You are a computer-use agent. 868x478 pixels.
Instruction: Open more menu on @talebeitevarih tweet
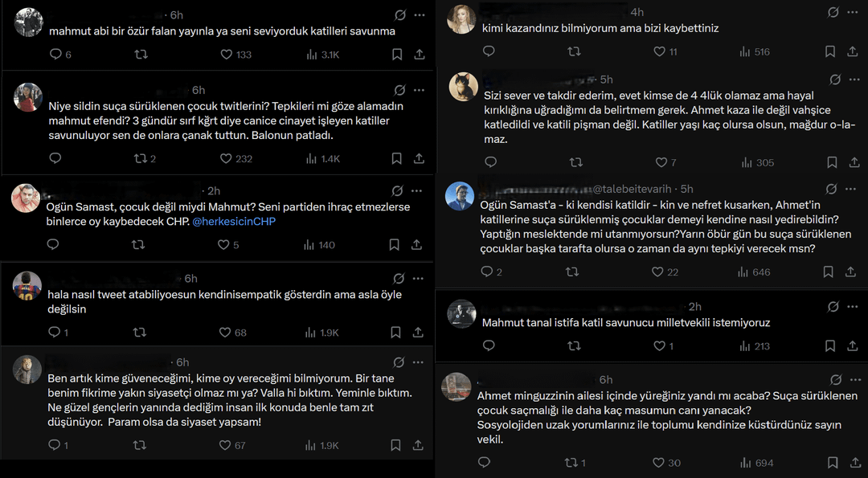[x=851, y=190]
